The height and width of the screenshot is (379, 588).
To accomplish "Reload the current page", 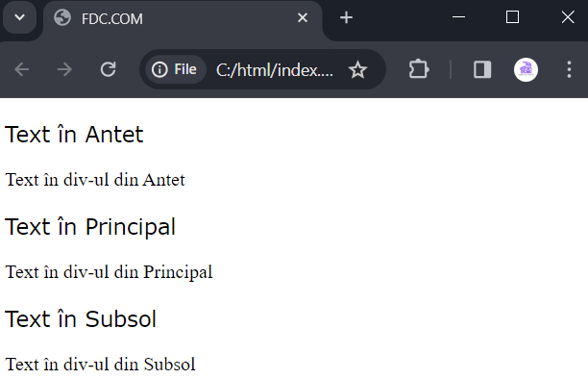I will coord(108,69).
